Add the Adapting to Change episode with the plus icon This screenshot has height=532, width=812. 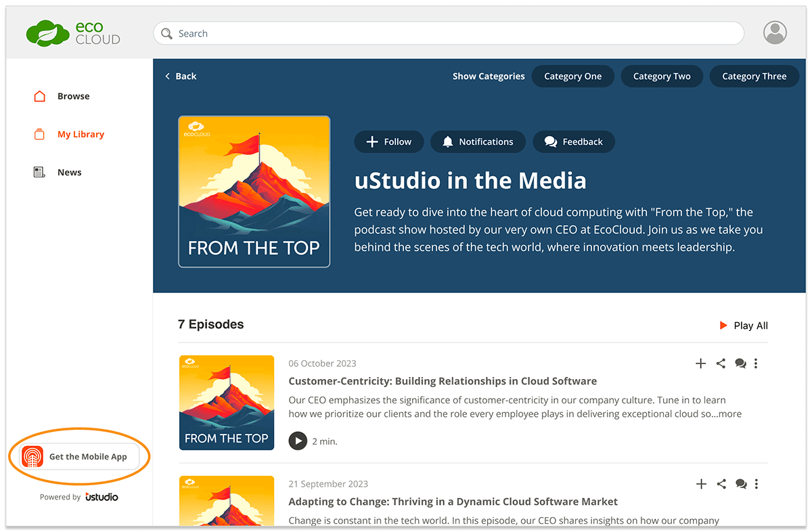[702, 484]
